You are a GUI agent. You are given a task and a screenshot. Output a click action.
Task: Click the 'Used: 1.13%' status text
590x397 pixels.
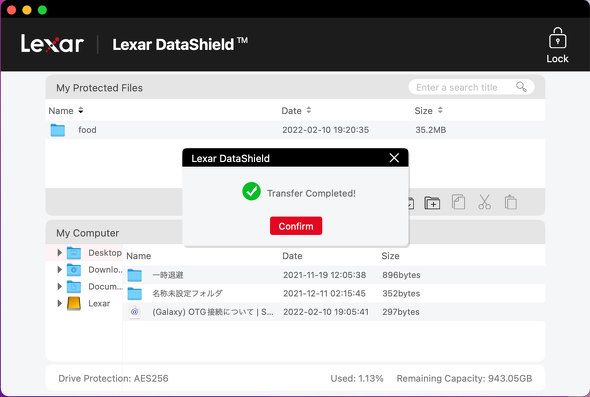(357, 378)
